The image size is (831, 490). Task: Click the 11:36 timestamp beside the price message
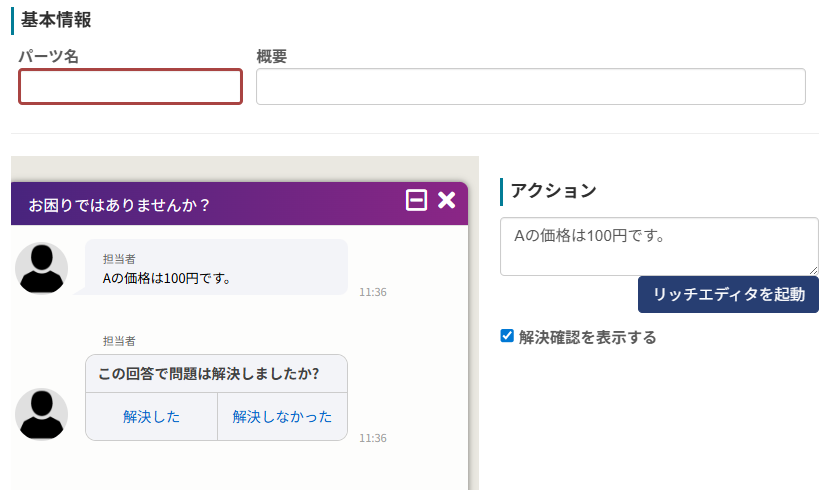pos(372,292)
